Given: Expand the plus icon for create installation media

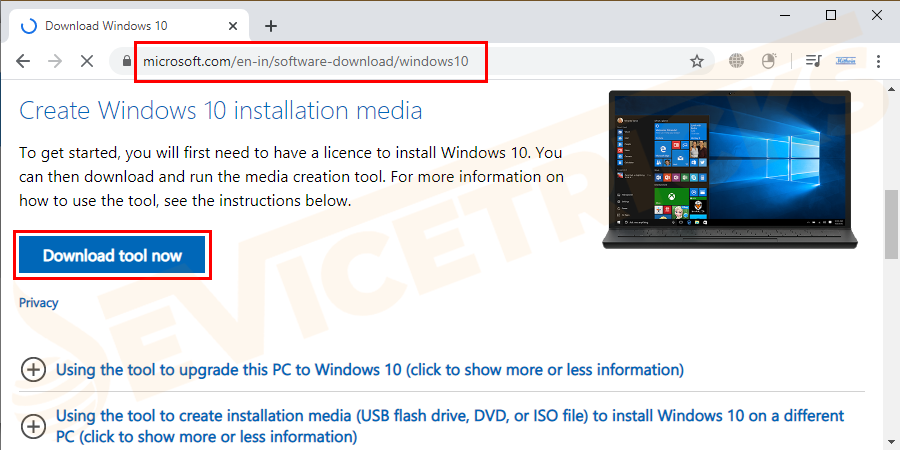Looking at the screenshot, I should (33, 426).
